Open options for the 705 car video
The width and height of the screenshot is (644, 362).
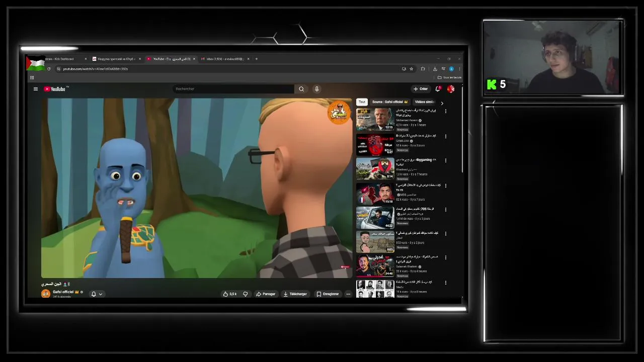point(446,210)
